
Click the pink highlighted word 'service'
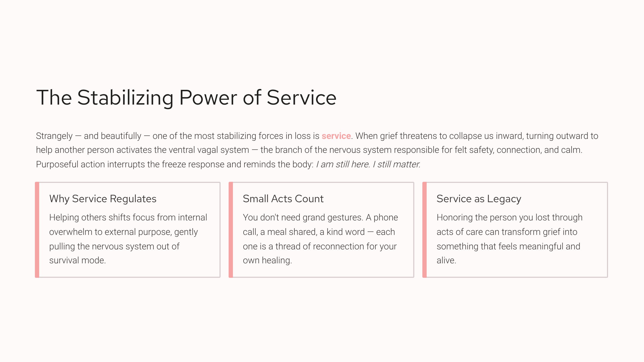tap(336, 136)
